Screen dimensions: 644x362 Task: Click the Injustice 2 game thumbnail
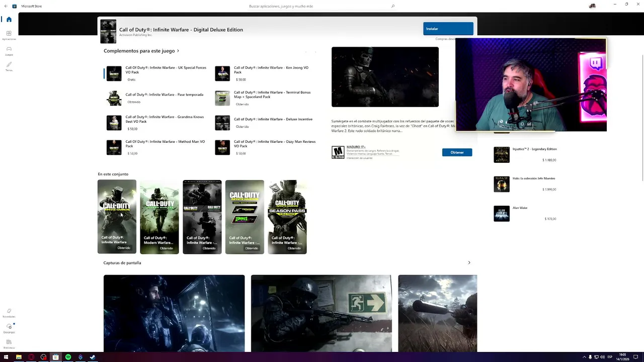(x=502, y=154)
